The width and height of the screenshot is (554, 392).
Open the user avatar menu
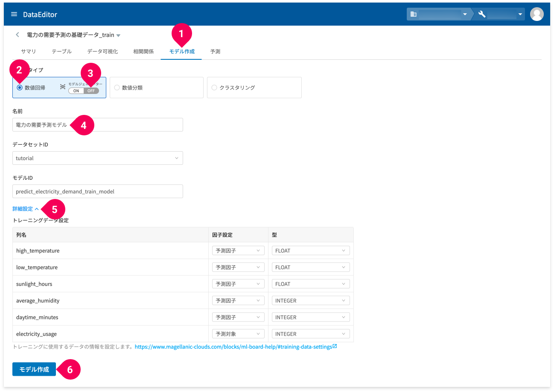coord(537,14)
